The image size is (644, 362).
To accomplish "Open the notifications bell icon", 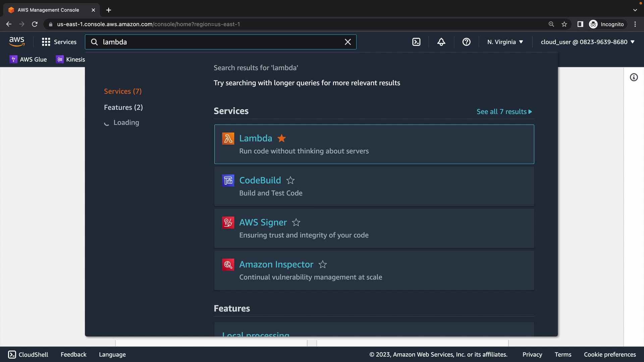I will [x=441, y=42].
